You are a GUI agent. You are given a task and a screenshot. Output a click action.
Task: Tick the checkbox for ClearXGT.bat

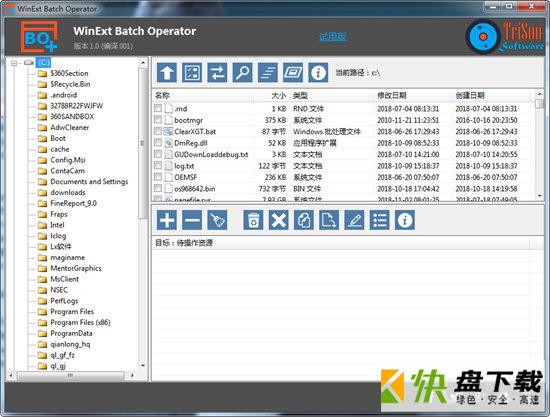[158, 131]
